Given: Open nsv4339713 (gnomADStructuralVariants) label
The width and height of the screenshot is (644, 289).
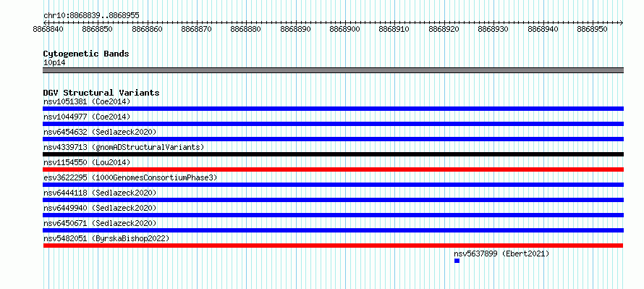Looking at the screenshot, I should tap(124, 147).
